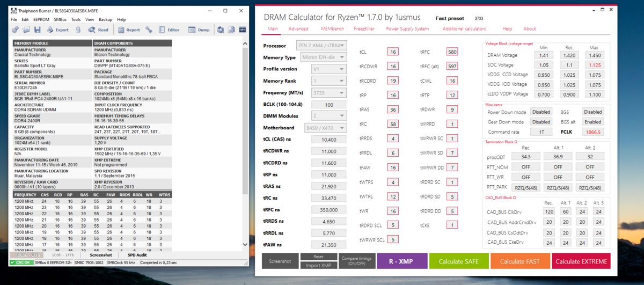Open Report from the Thaiphoon Burner toolbar

click(129, 30)
